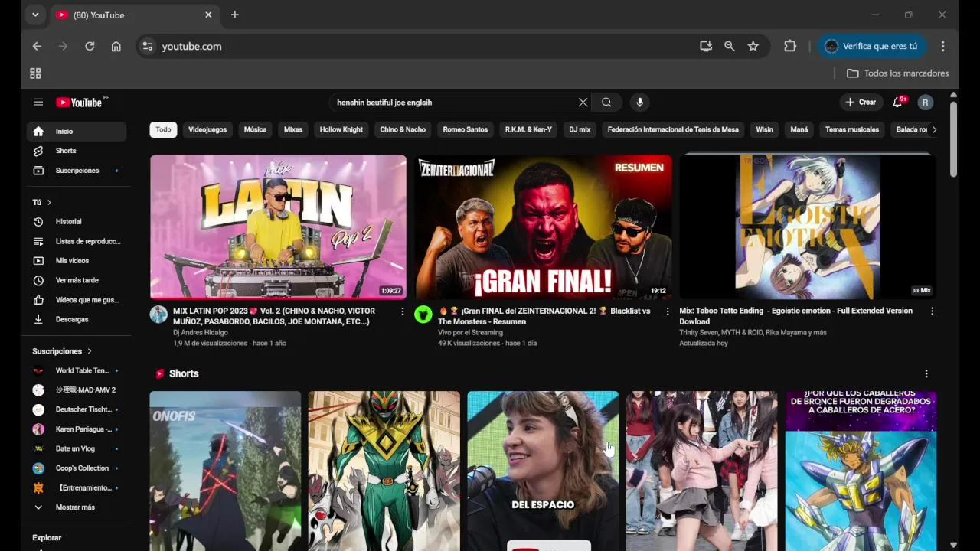Screen dimensions: 980x551
Task: Open the Date un Vlog channel
Action: [x=77, y=449]
